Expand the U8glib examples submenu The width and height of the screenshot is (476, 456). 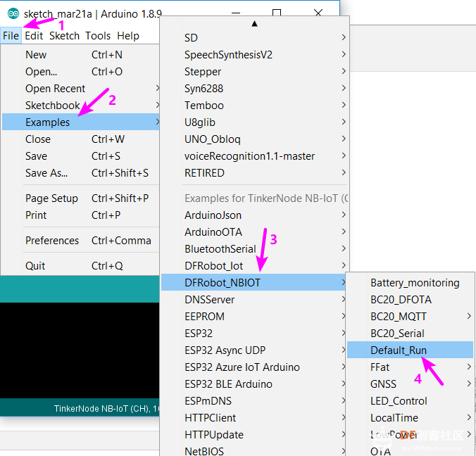coord(254,122)
